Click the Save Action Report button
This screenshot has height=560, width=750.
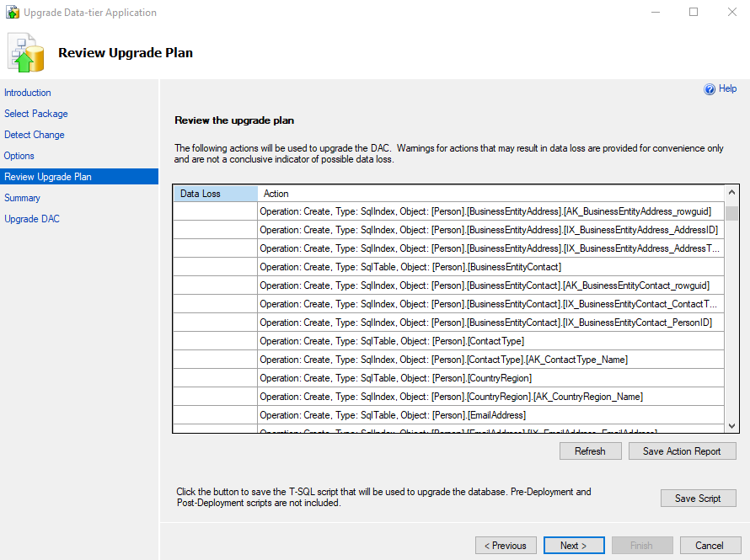[x=682, y=451]
